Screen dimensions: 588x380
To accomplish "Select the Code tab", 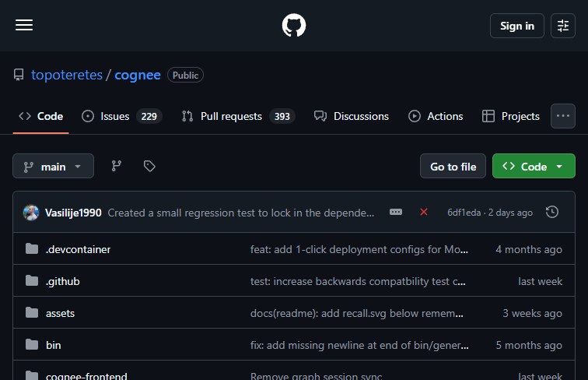I will (x=41, y=116).
